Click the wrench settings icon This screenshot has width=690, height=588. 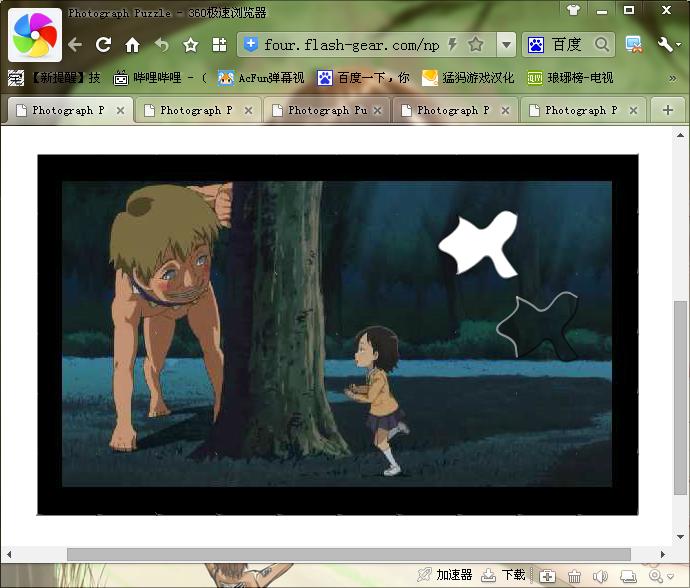click(x=667, y=45)
